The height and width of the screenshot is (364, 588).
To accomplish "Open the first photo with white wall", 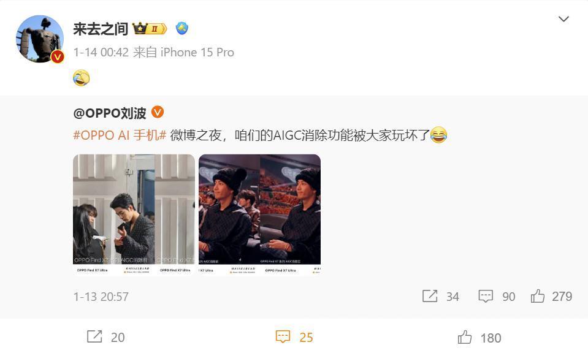I will coord(134,215).
